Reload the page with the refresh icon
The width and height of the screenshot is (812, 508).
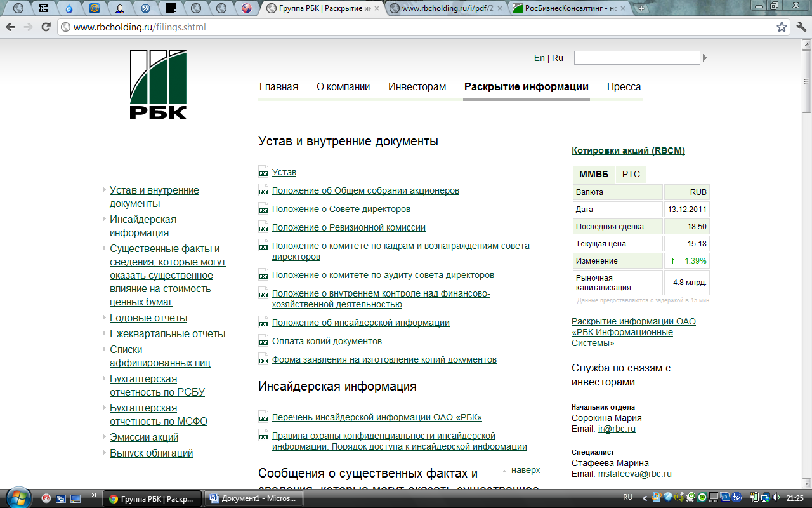(46, 27)
